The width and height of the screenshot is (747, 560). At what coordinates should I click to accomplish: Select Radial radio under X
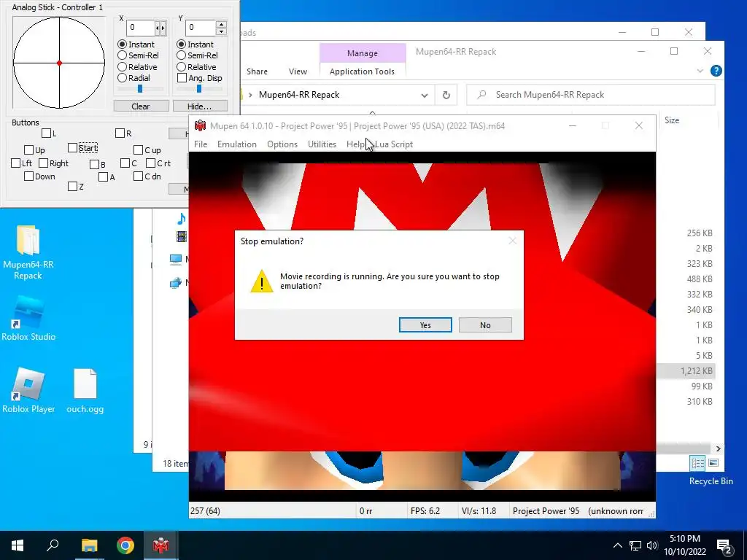(122, 77)
